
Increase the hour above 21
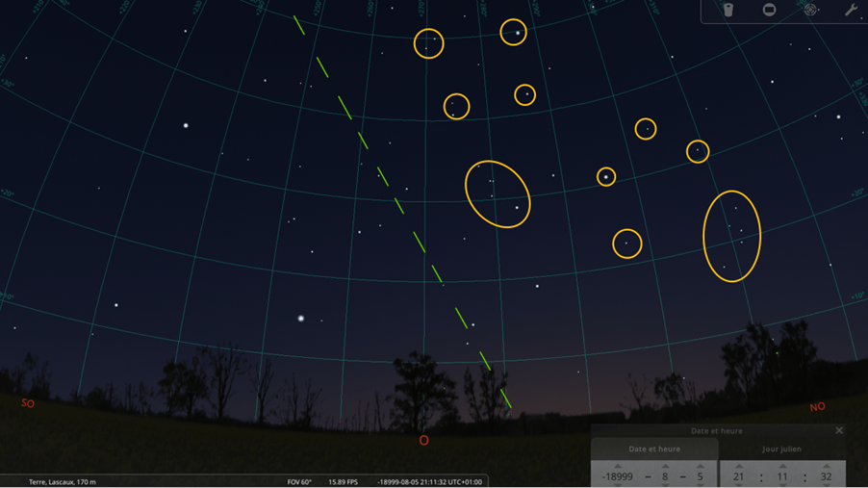point(739,466)
